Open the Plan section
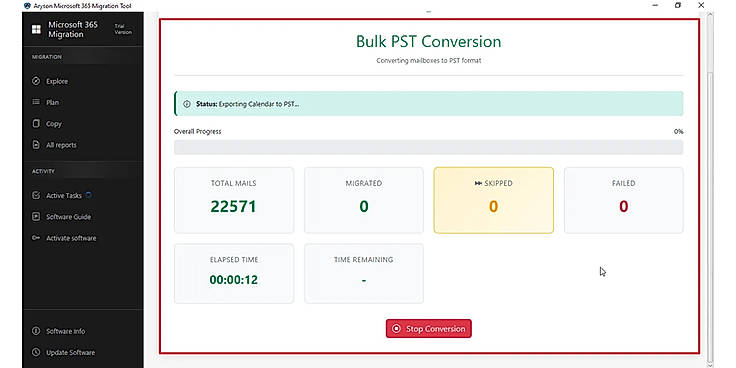 pos(52,102)
